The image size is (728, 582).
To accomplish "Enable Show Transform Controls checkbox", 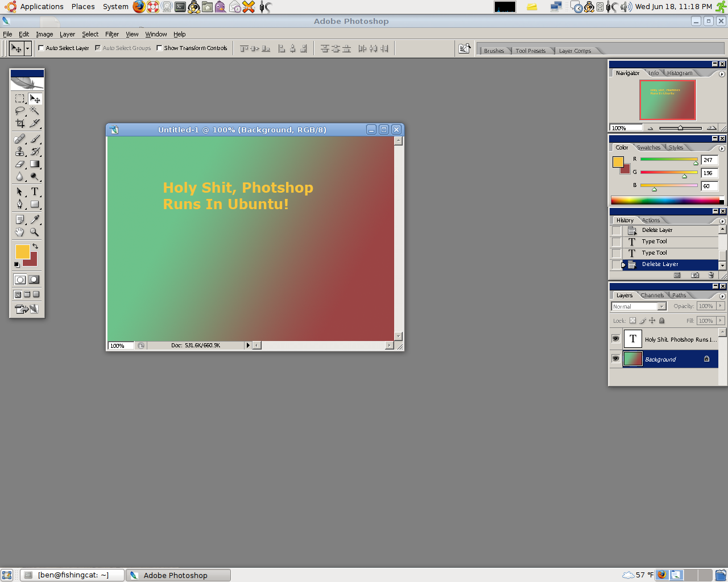I will pos(159,48).
